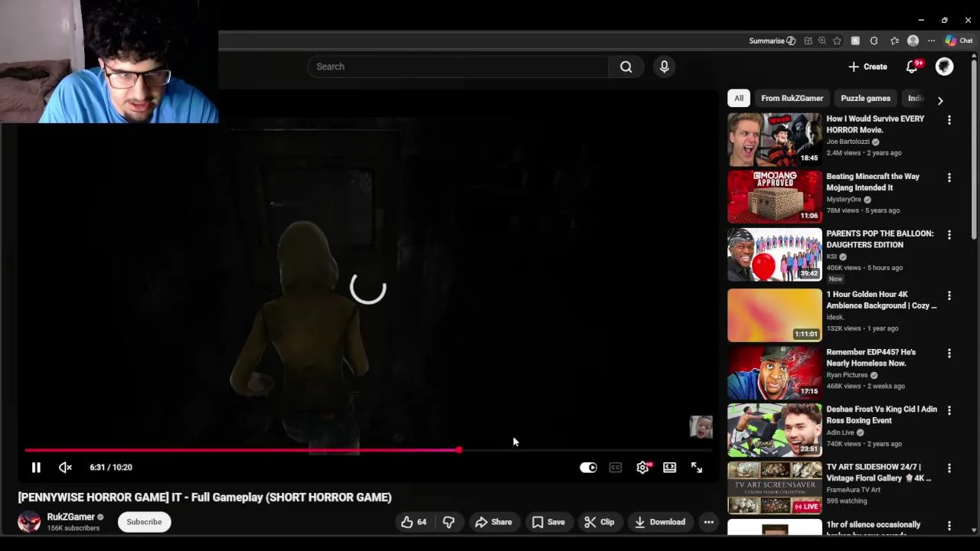Toggle the autoplay switch in the player
Screen dimensions: 980x551
click(x=588, y=468)
